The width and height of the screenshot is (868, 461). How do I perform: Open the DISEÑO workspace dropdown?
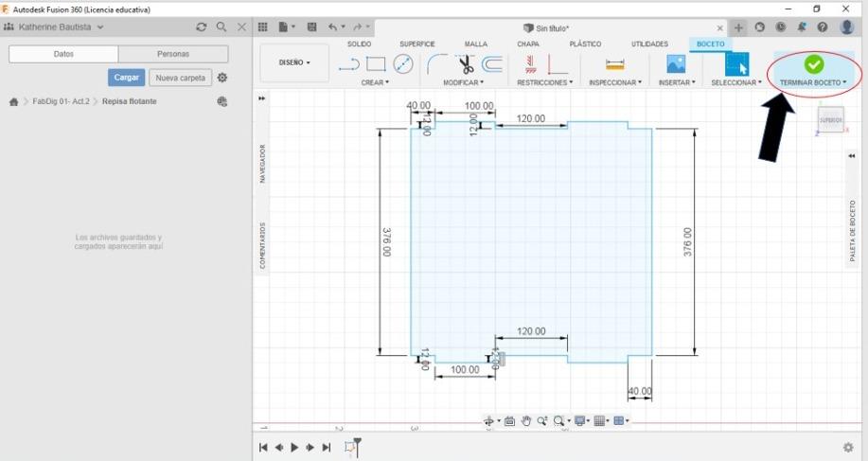pyautogui.click(x=294, y=62)
